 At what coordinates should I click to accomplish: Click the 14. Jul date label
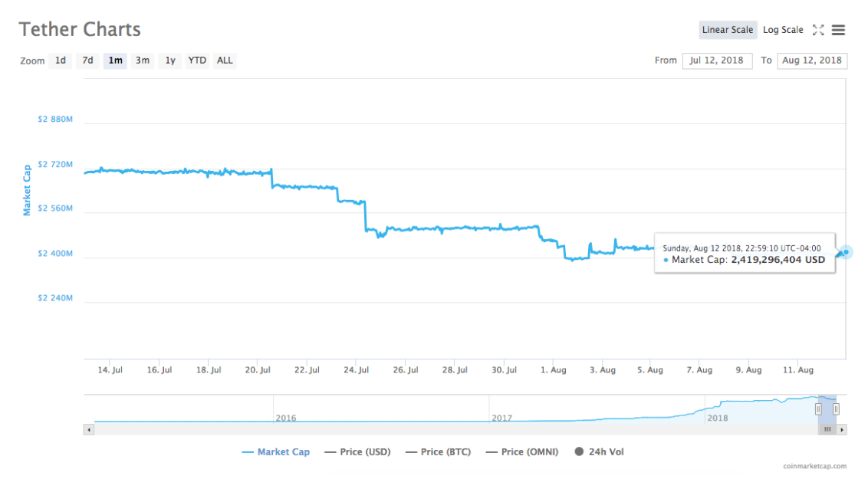[x=110, y=370]
